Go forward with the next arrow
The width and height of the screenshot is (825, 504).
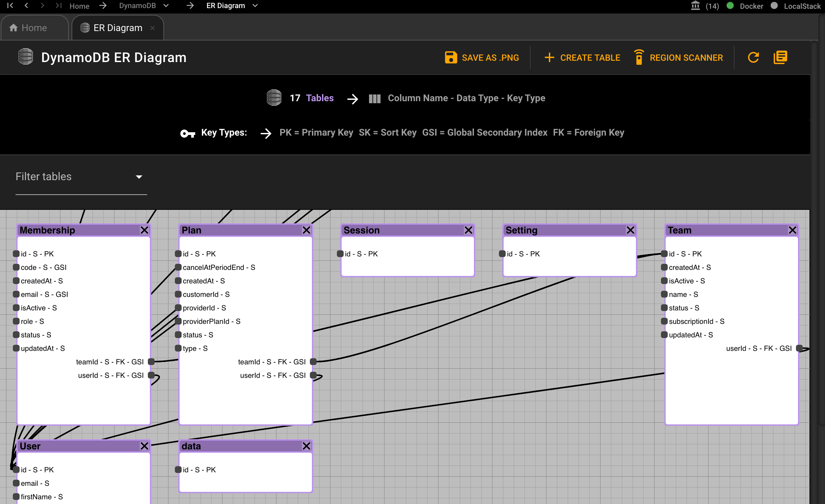42,5
